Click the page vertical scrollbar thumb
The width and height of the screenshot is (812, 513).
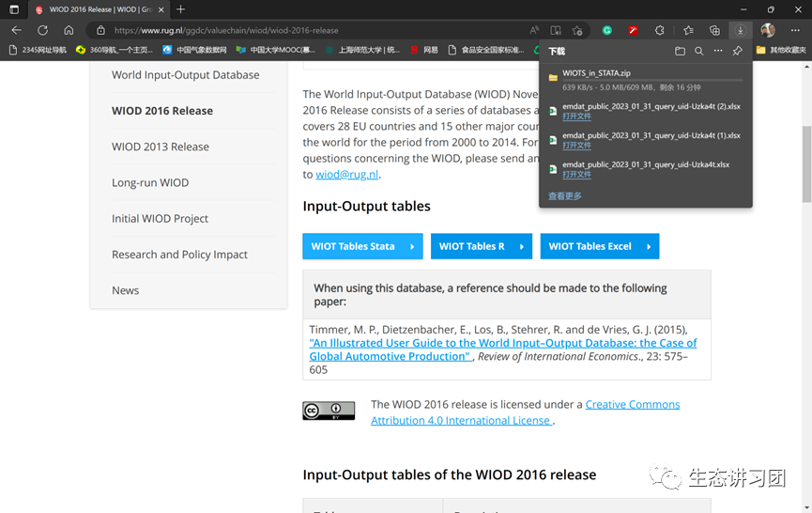coord(806,163)
